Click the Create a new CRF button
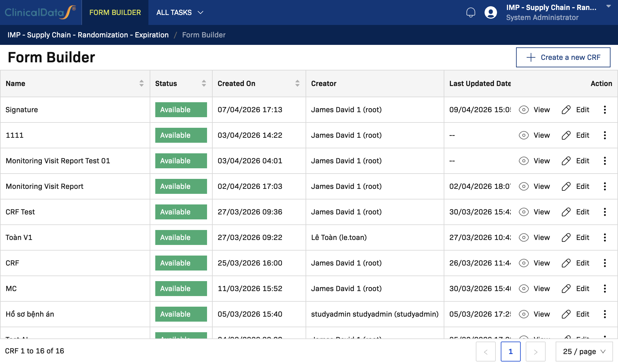This screenshot has height=364, width=618. click(x=563, y=57)
